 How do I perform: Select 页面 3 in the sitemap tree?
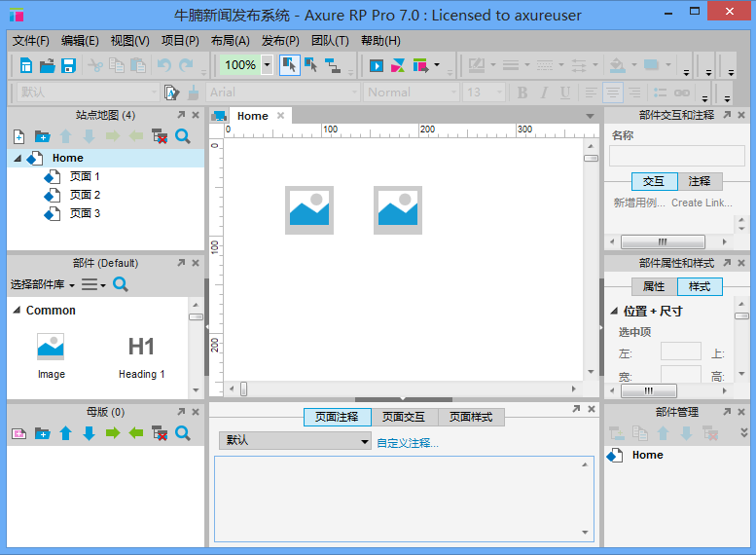pos(85,213)
